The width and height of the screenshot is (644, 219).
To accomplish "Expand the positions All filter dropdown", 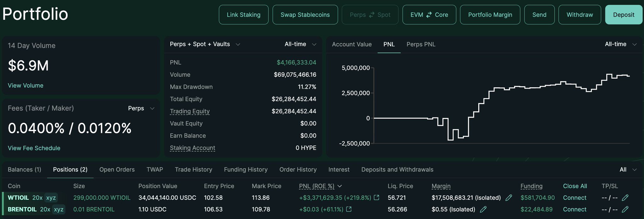I will click(628, 170).
